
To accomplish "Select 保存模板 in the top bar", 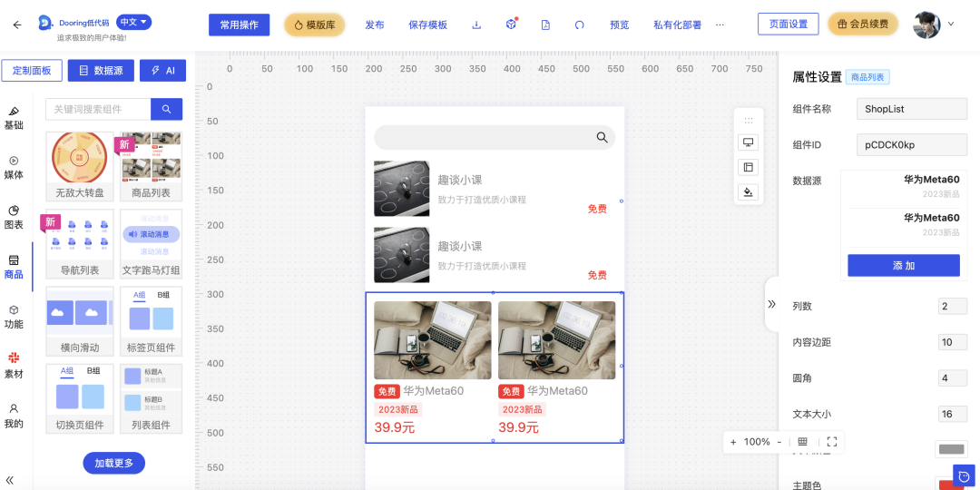I will [428, 25].
